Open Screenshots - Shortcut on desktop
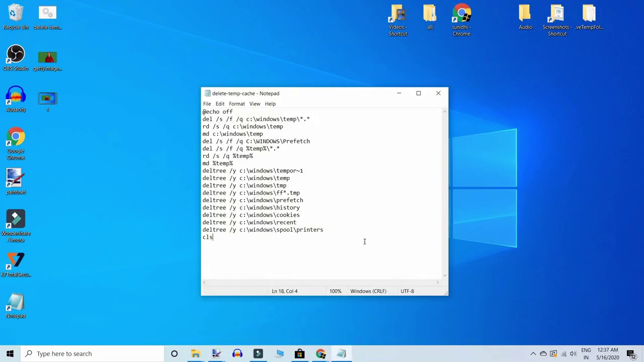This screenshot has width=644, height=362. tap(557, 21)
